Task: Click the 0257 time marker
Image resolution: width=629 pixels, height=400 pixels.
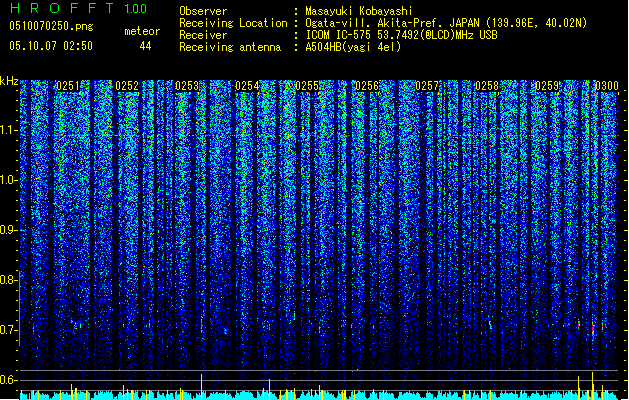Action: coord(427,86)
